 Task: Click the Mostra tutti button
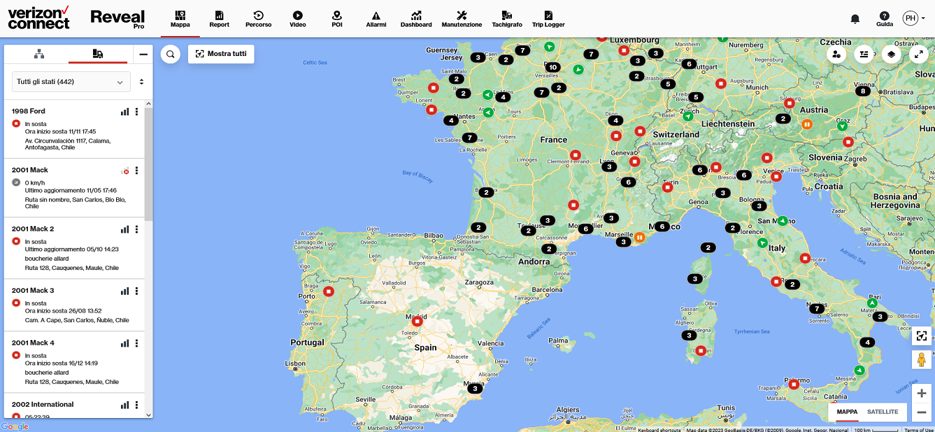point(221,54)
